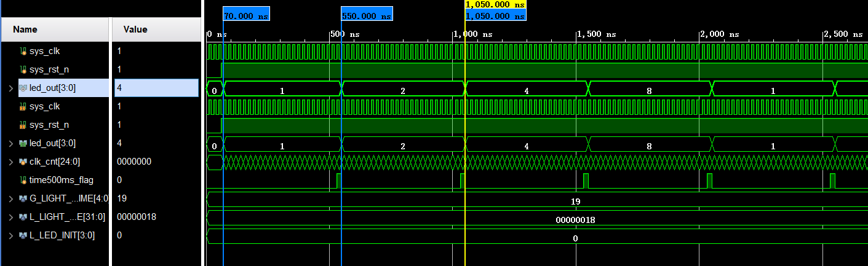The width and height of the screenshot is (868, 266).
Task: Click the icon of the lower sys_rst_n signal
Action: tap(24, 125)
